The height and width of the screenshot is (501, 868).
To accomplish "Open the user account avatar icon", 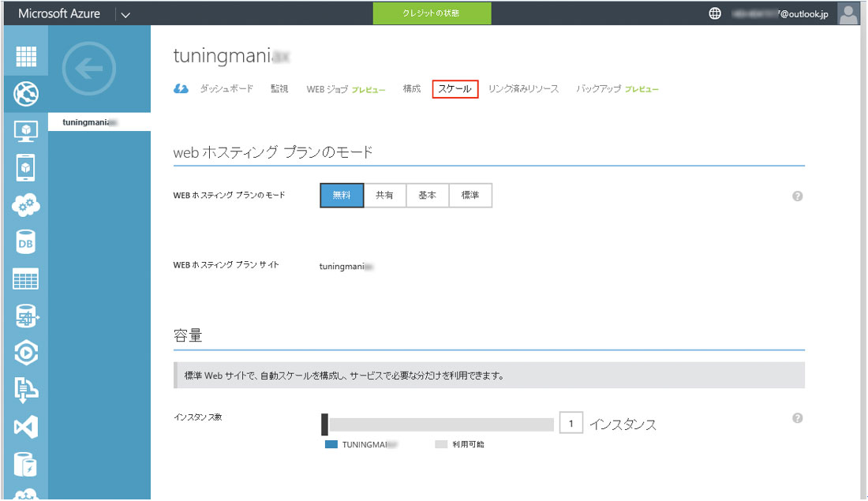I will coord(848,13).
